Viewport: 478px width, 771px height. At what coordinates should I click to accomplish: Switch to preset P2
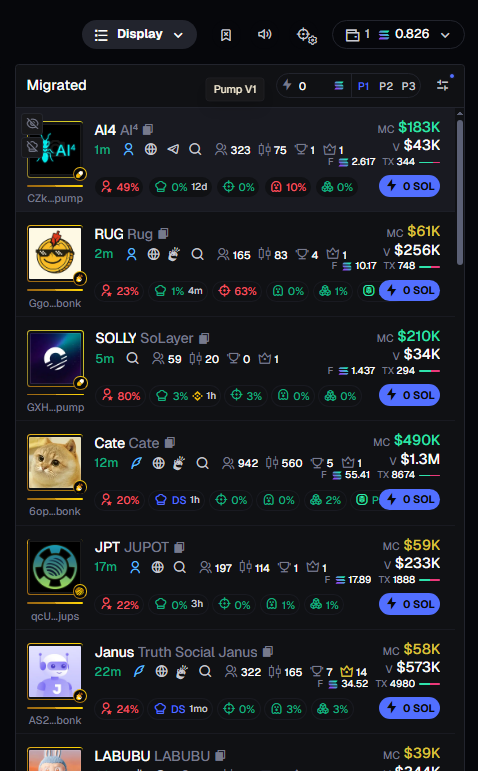coord(386,87)
